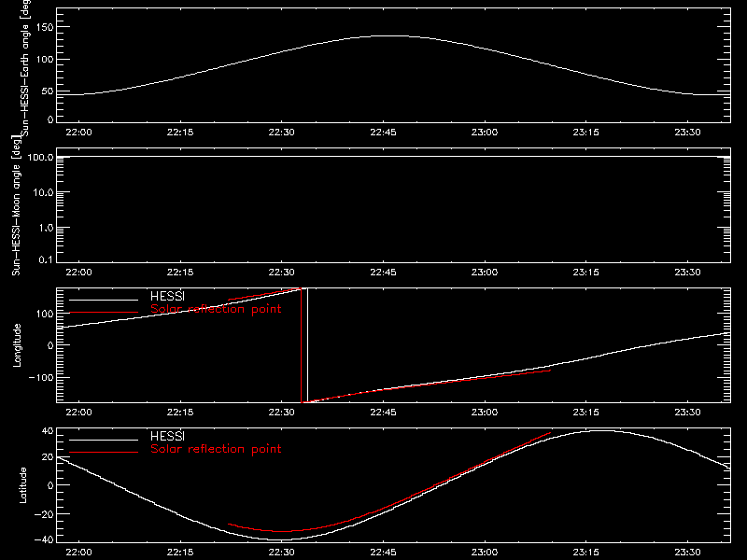Click the Longitude axis title
Viewport: 747px width, 560px height.
pos(17,345)
